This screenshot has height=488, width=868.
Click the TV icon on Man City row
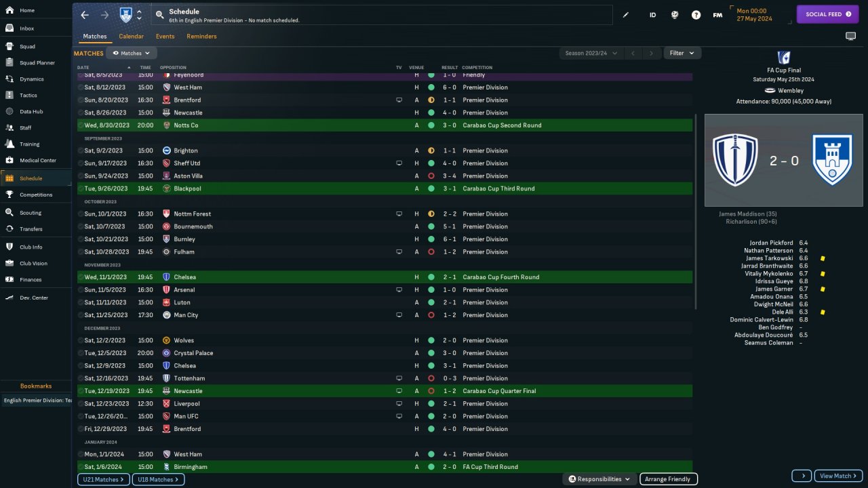tap(399, 315)
